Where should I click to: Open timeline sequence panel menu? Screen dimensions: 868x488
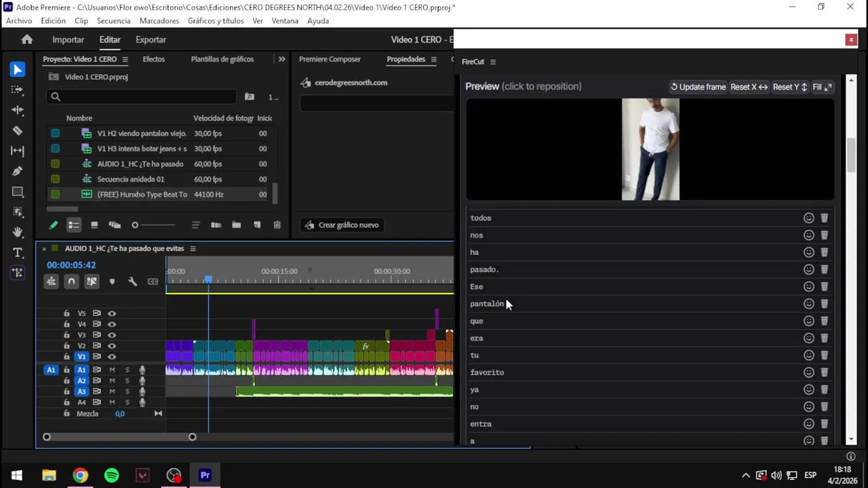(193, 249)
